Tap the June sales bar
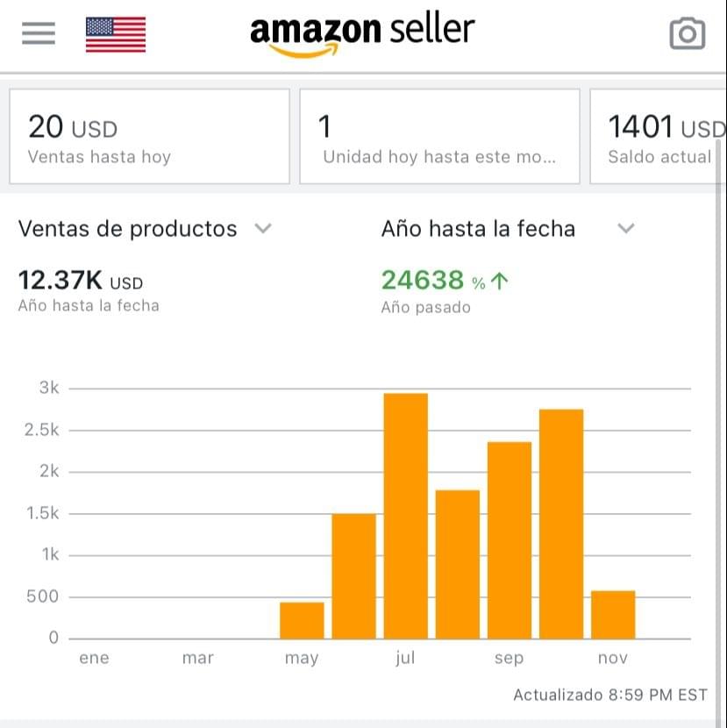The image size is (727, 728). coord(353,575)
